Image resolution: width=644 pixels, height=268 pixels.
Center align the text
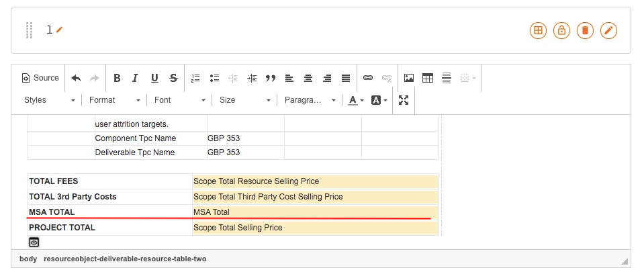(308, 78)
